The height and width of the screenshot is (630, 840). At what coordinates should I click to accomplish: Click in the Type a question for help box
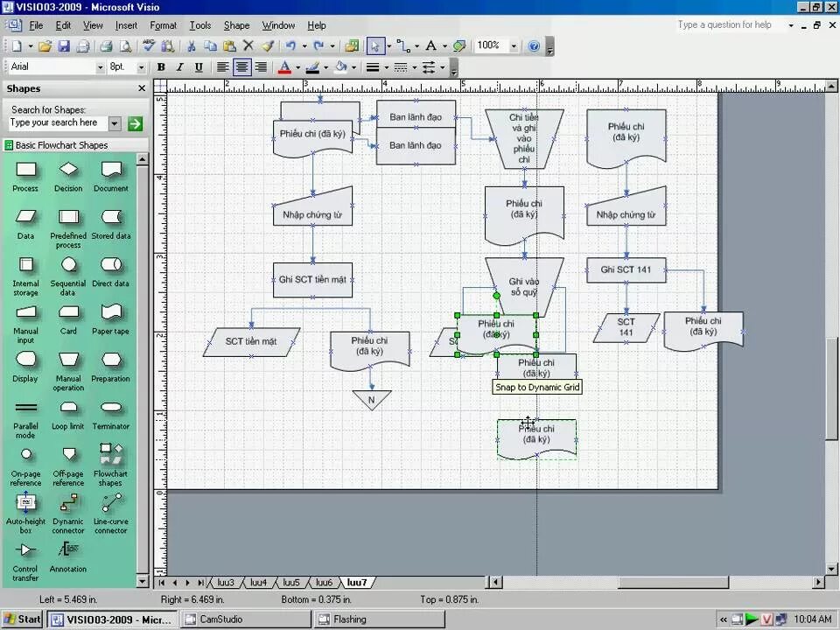(729, 25)
